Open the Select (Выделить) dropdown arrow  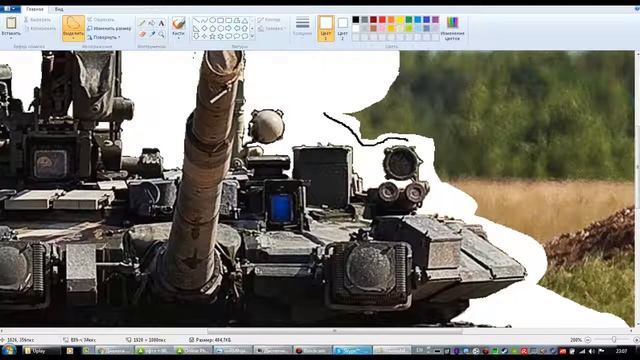(x=73, y=38)
